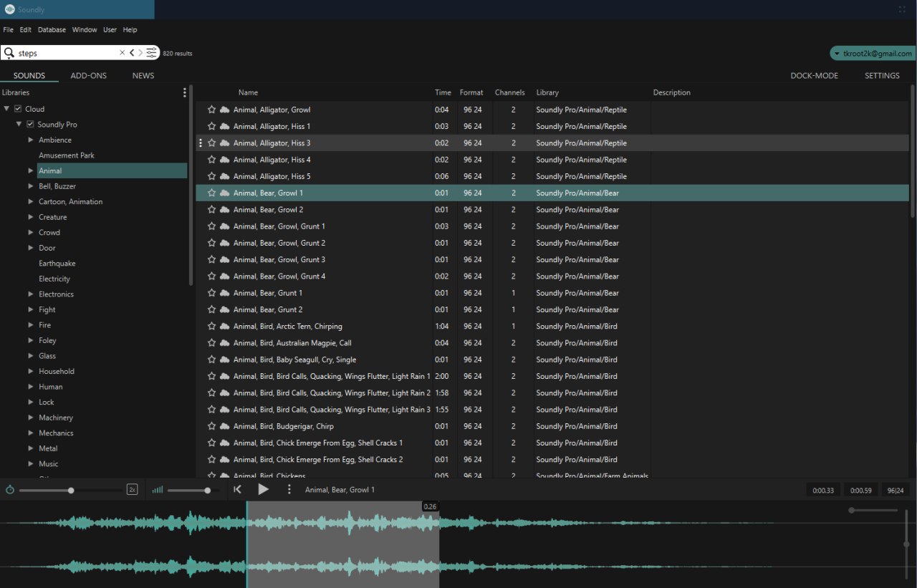Star the Animal, Alligator, Hiss 5 sound

[x=211, y=176]
